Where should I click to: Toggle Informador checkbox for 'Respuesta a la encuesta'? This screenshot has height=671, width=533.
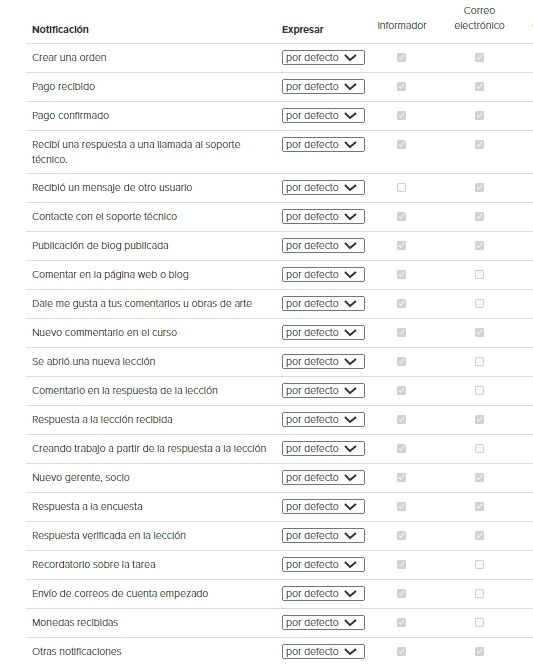[x=401, y=506]
